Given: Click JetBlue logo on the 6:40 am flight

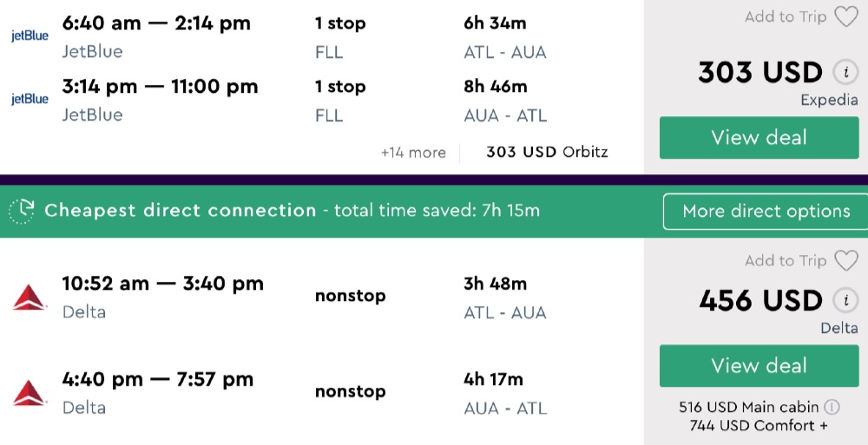Looking at the screenshot, I should pos(30,36).
